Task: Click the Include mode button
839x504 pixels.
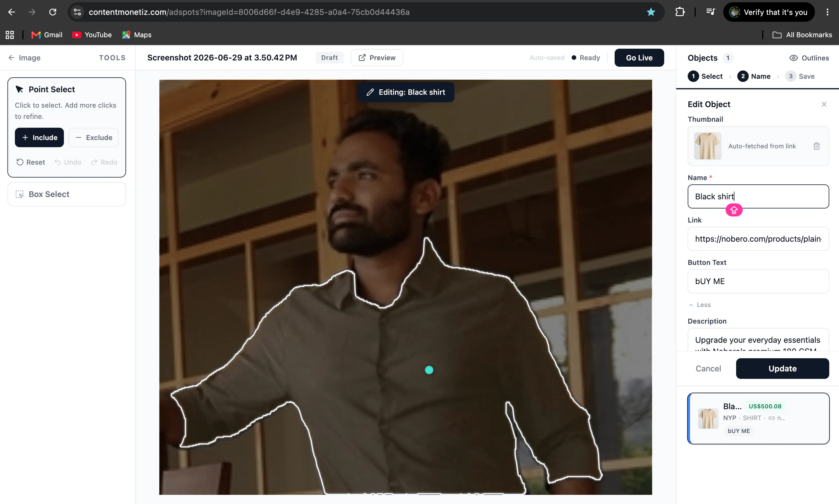Action: tap(40, 137)
